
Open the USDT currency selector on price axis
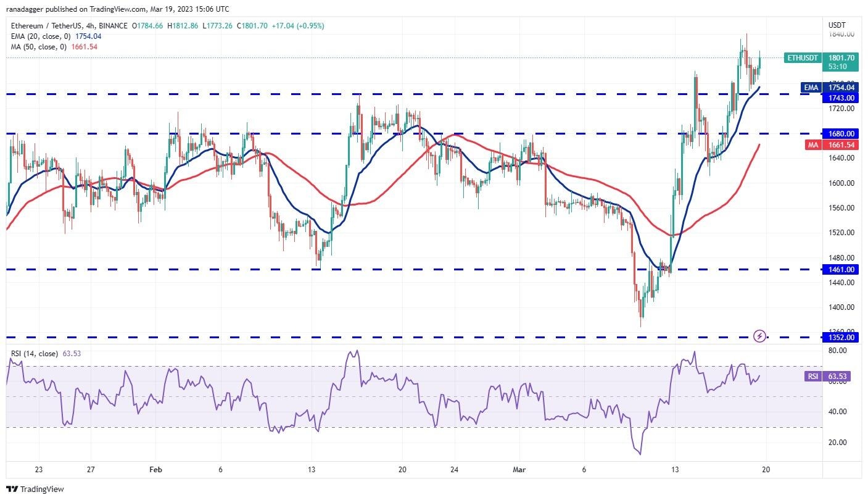pos(837,25)
